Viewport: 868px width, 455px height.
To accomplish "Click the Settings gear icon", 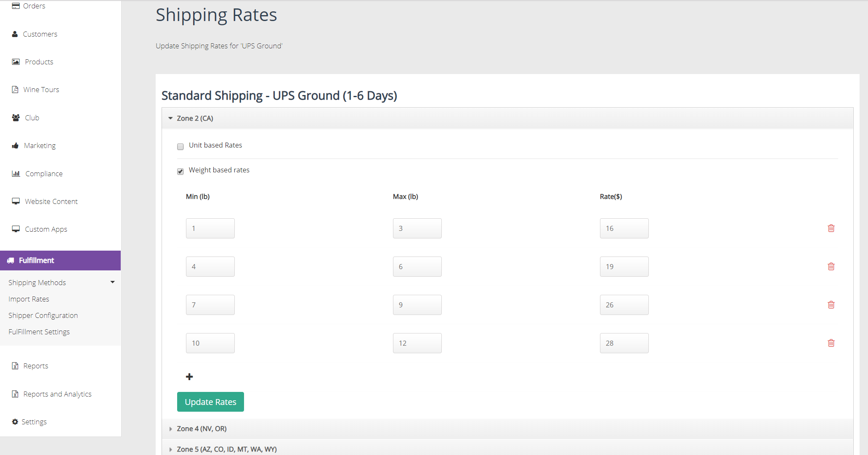I will [15, 422].
